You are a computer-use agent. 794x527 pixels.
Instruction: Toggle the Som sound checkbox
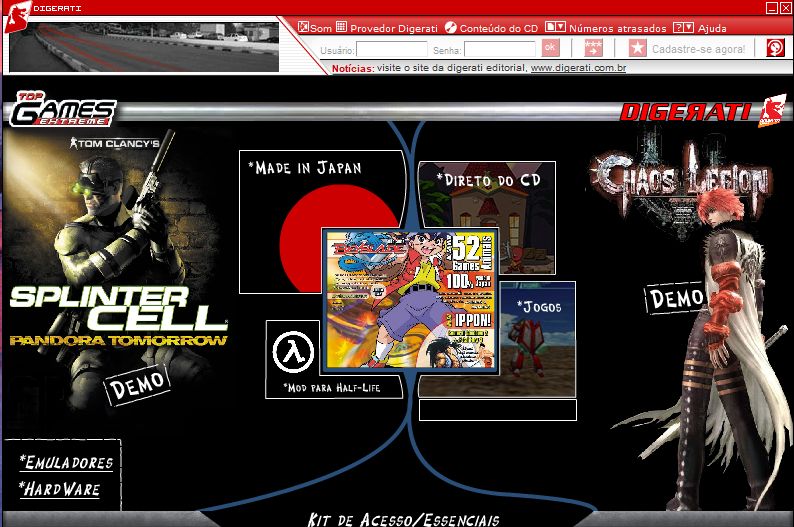(303, 27)
